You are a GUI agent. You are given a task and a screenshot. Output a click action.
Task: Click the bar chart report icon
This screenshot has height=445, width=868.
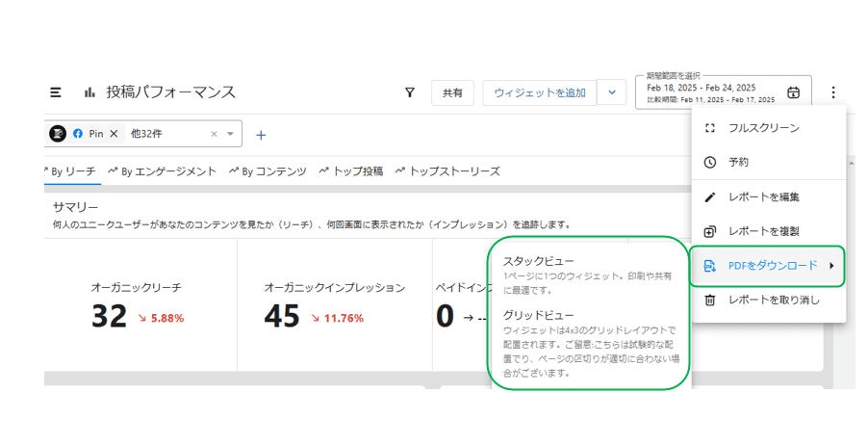click(89, 92)
